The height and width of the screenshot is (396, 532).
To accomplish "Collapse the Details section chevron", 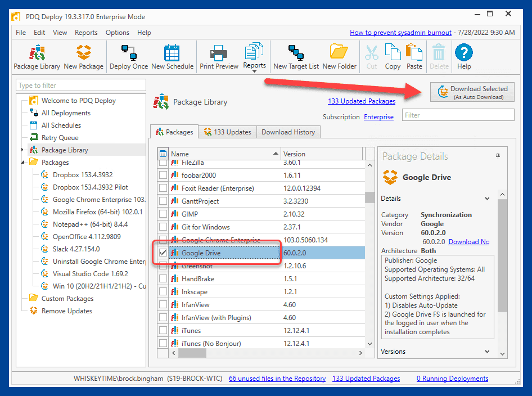I will tap(487, 199).
